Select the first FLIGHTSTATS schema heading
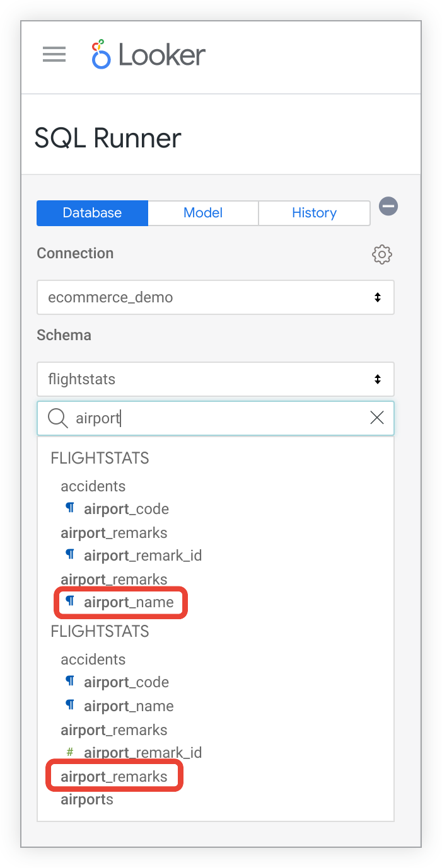Viewport: 442px width, 868px height. pos(100,458)
